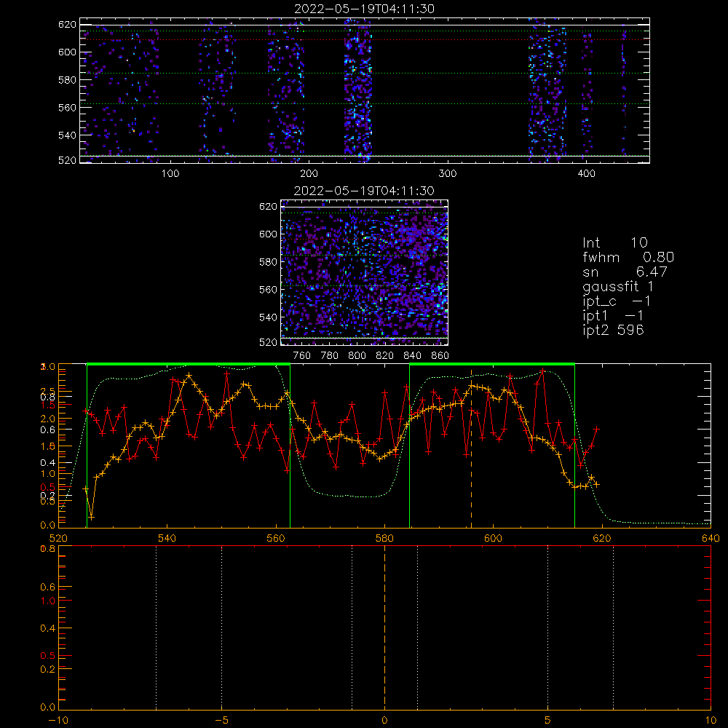728x728 pixels.
Task: Select the 'fwhm 0.80' parameter text
Action: pos(628,257)
